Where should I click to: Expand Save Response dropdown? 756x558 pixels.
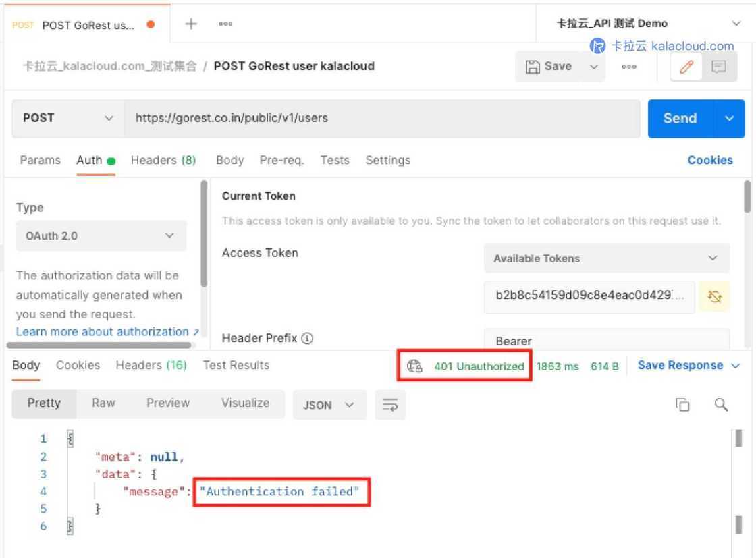735,366
